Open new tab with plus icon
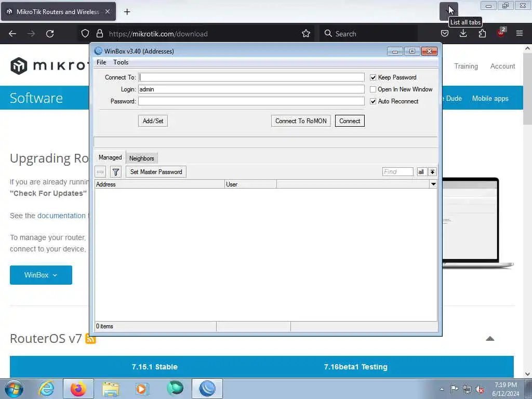Screen dimensions: 532x399 pyautogui.click(x=127, y=12)
